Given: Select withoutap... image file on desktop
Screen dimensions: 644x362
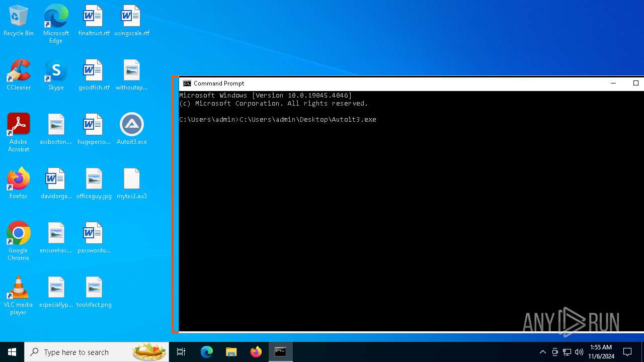Looking at the screenshot, I should [x=132, y=75].
